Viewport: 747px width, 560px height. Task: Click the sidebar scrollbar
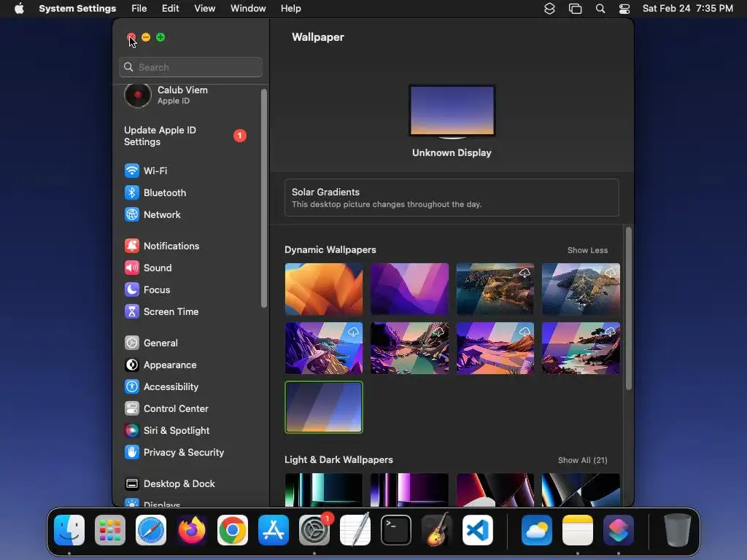pyautogui.click(x=264, y=198)
